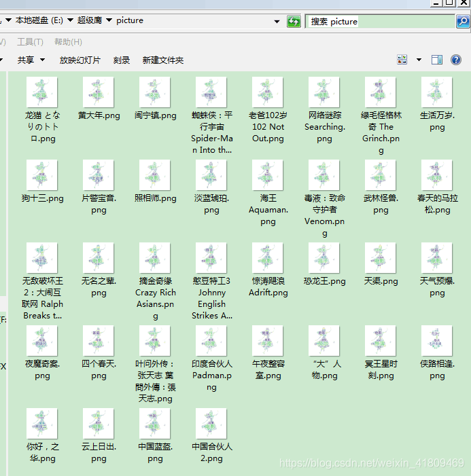This screenshot has height=476, width=471.
Task: Click 放映幻灯片 button
Action: coord(80,60)
